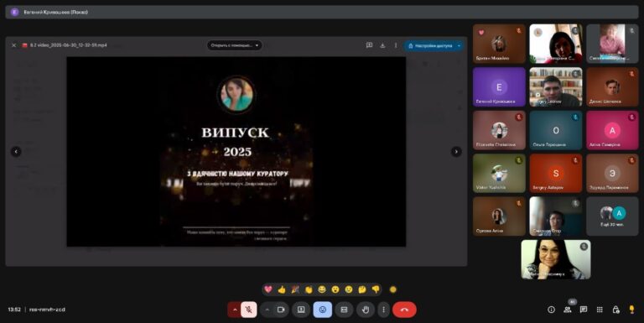Select the Орлова Алина participant tile
The height and width of the screenshot is (323, 644).
pyautogui.click(x=499, y=216)
